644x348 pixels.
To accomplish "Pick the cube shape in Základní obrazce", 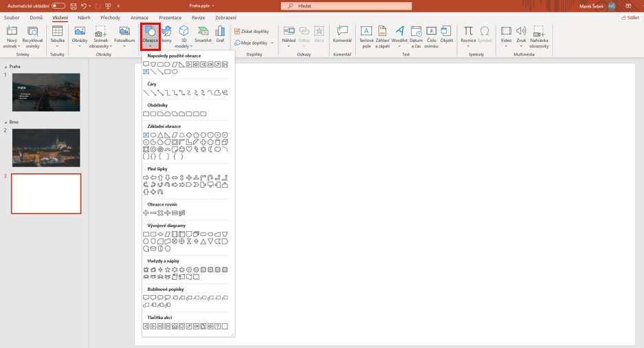I will click(x=225, y=142).
